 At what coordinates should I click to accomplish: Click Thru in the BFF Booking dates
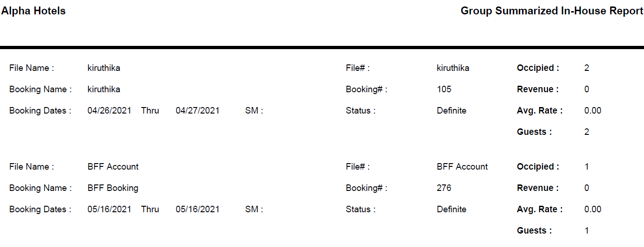[150, 209]
